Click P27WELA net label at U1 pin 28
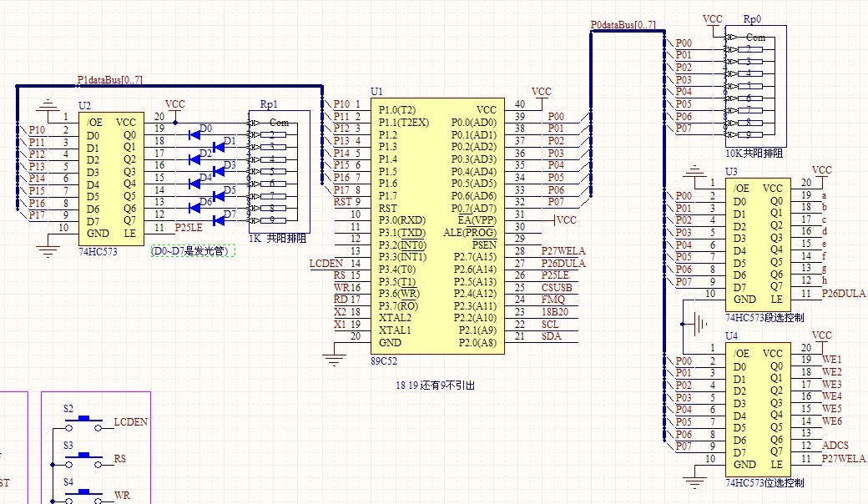This screenshot has height=504, width=868. (563, 250)
